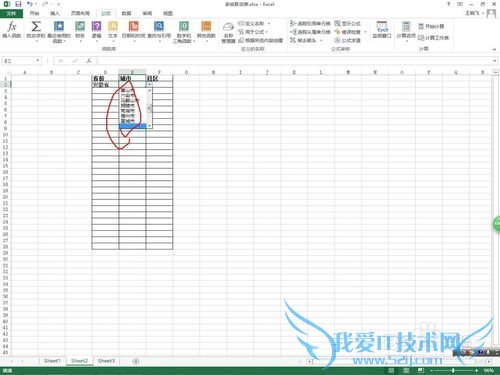Switch to the View tab

coord(168,13)
